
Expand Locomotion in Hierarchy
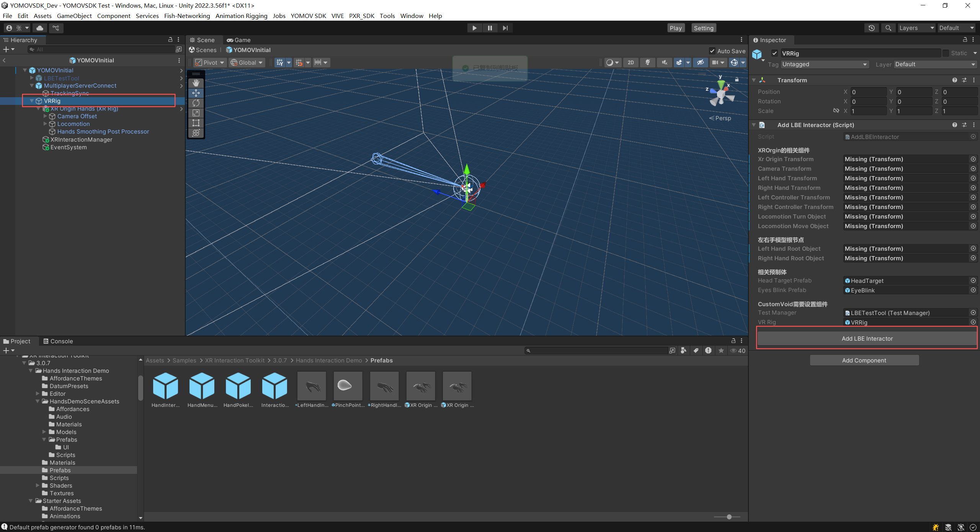(45, 124)
